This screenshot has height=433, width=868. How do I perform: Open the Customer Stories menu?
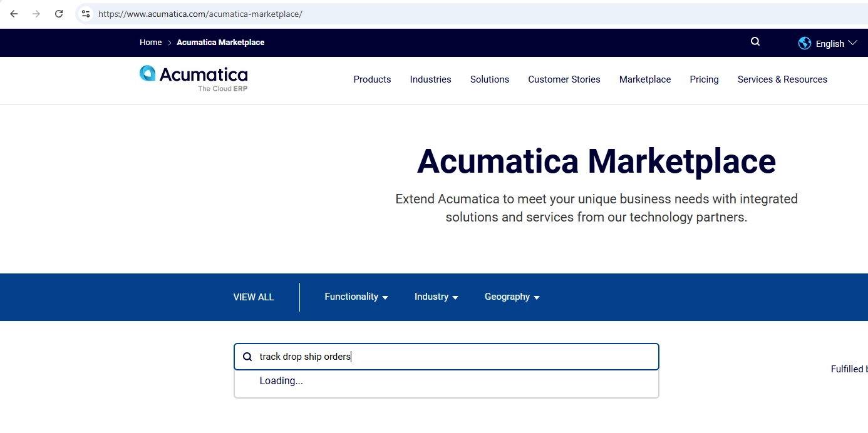click(x=564, y=79)
